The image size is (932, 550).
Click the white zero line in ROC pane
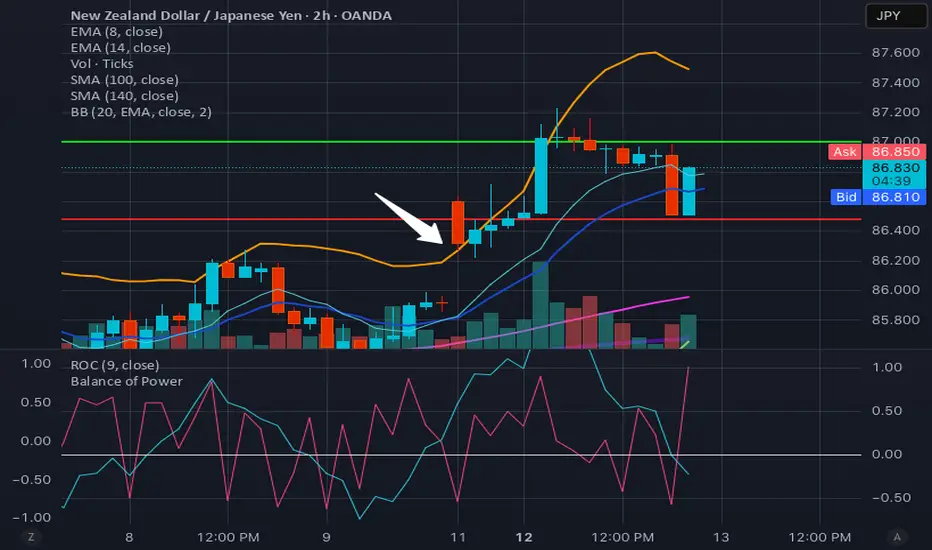tap(461, 455)
